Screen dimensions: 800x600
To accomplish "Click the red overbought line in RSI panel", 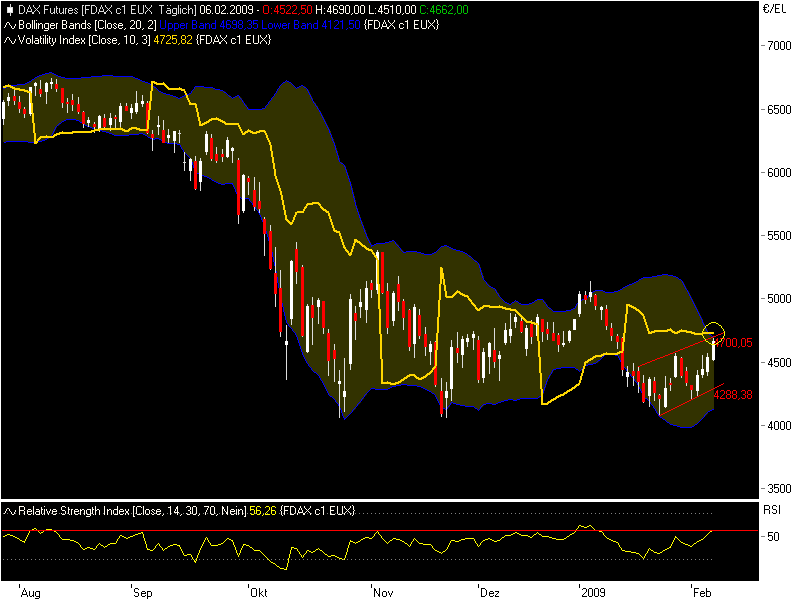I will pos(400,528).
